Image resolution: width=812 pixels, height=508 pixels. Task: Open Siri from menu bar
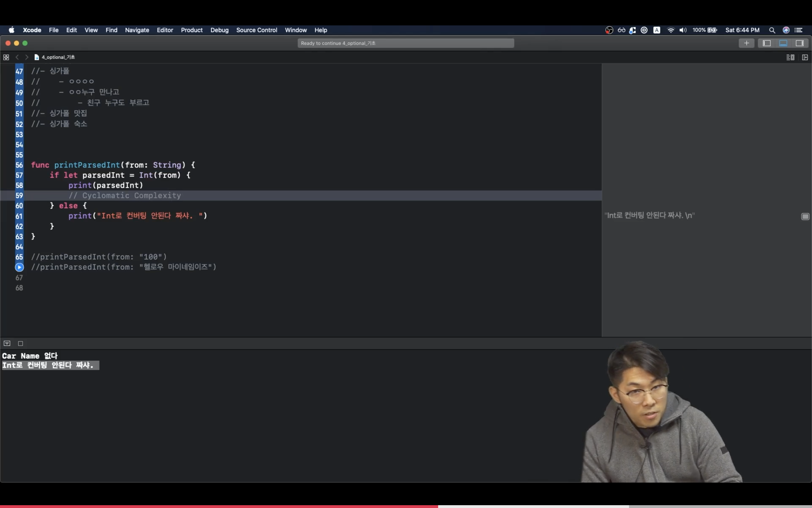click(x=786, y=30)
